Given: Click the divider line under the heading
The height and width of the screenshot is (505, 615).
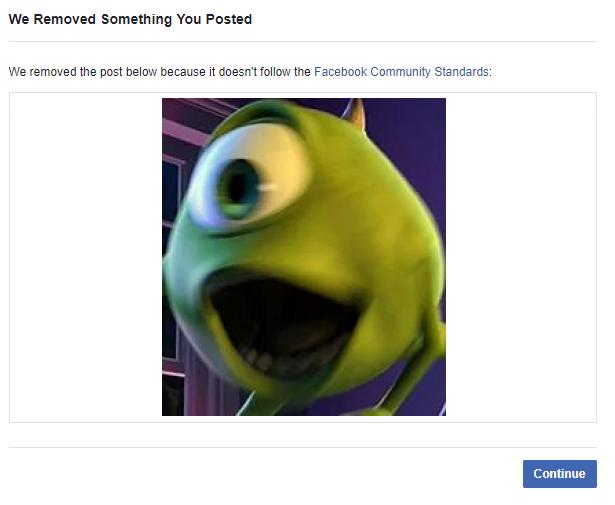Looking at the screenshot, I should (303, 41).
